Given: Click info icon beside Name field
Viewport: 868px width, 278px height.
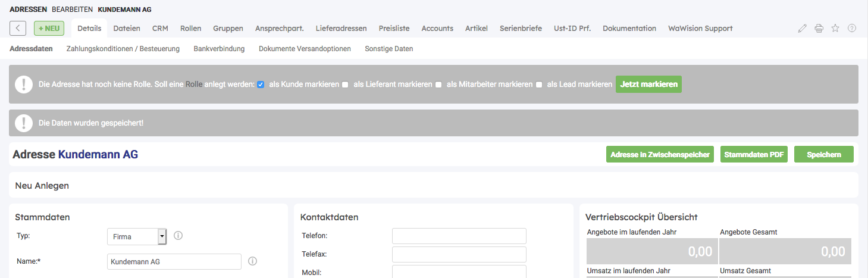Looking at the screenshot, I should 252,261.
